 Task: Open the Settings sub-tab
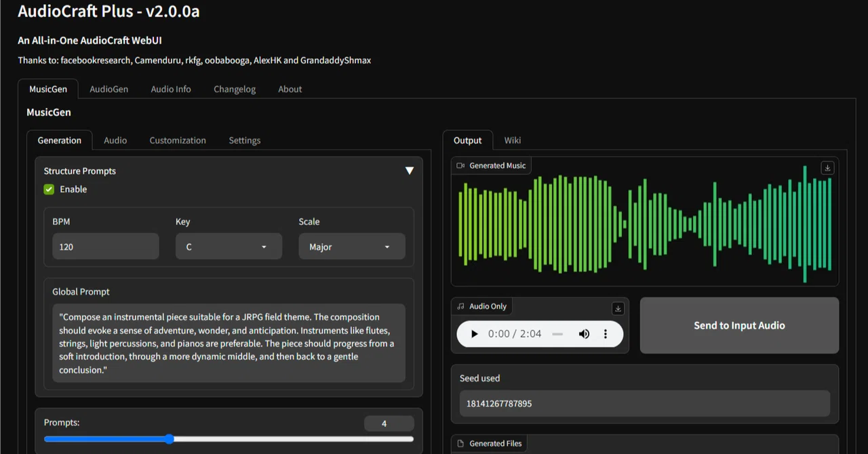(245, 140)
